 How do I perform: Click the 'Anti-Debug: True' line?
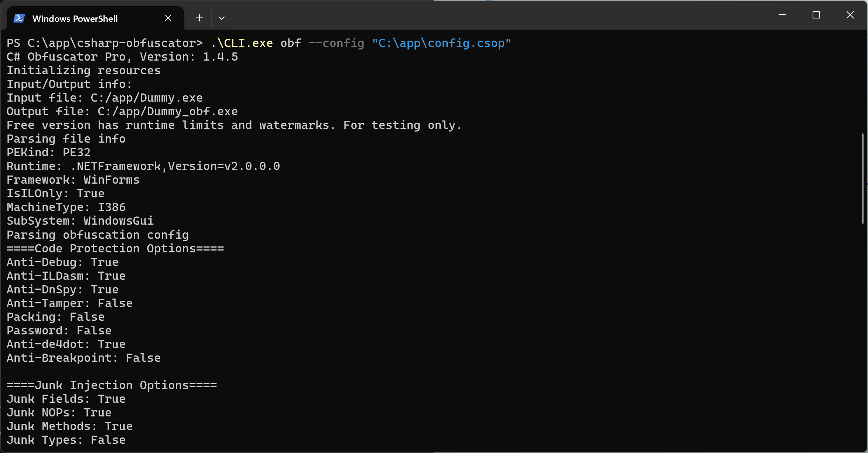tap(62, 262)
